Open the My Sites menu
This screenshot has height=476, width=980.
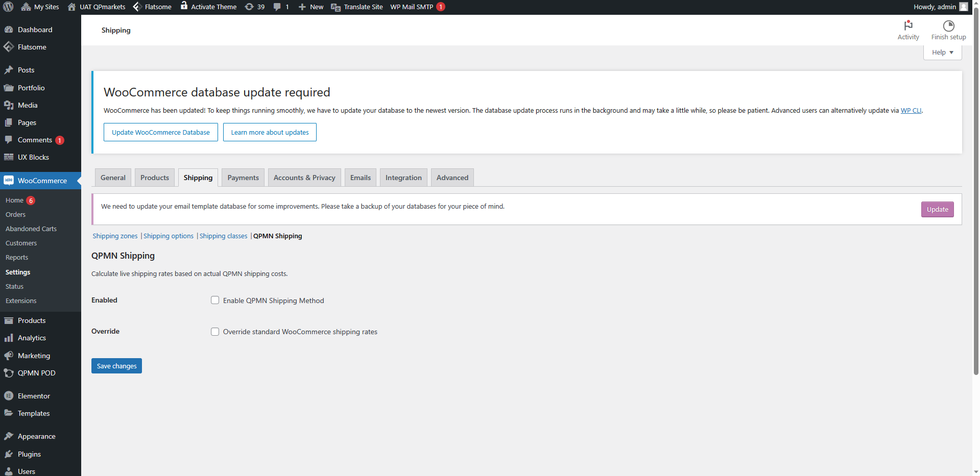click(x=40, y=7)
